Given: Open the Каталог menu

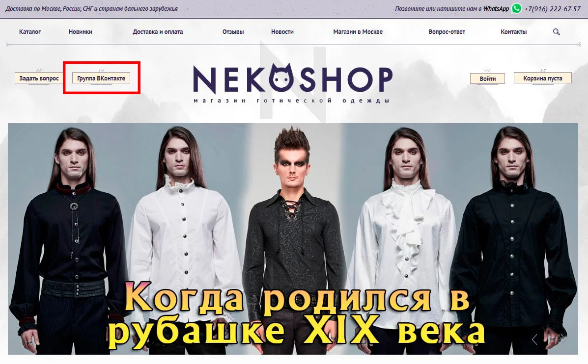Looking at the screenshot, I should [x=30, y=32].
